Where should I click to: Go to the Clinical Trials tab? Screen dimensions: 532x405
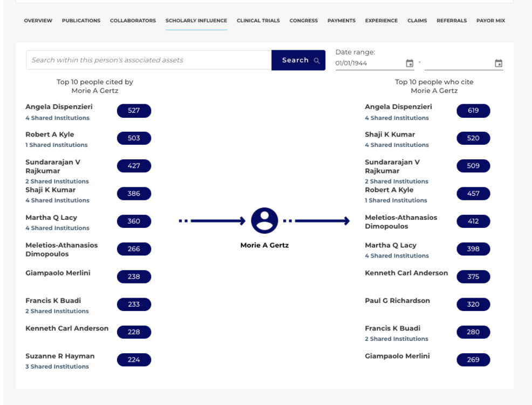coord(258,21)
